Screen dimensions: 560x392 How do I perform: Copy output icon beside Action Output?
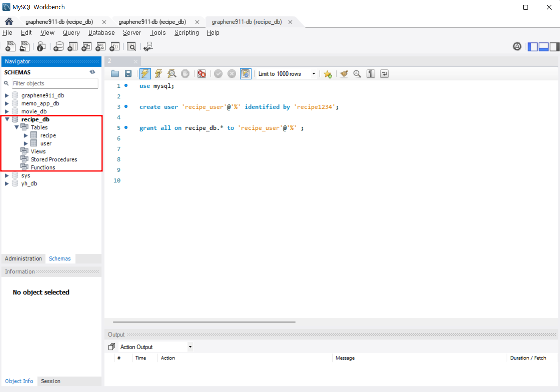click(x=112, y=347)
